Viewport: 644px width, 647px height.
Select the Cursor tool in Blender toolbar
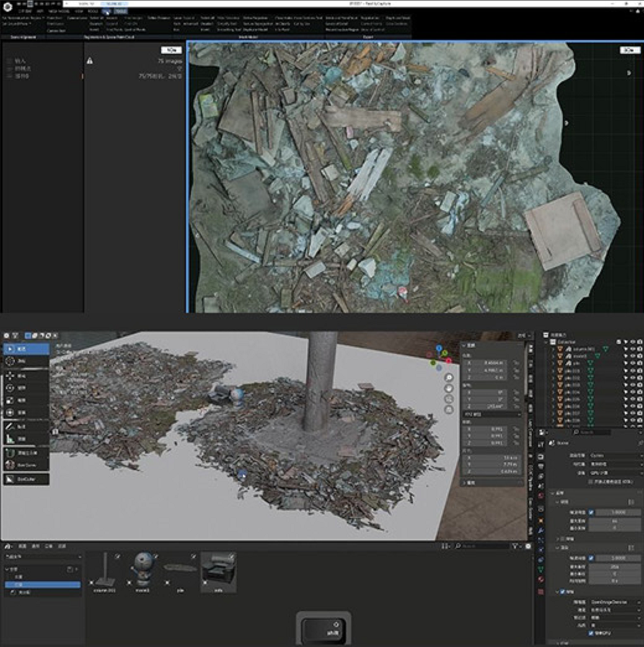click(x=11, y=361)
